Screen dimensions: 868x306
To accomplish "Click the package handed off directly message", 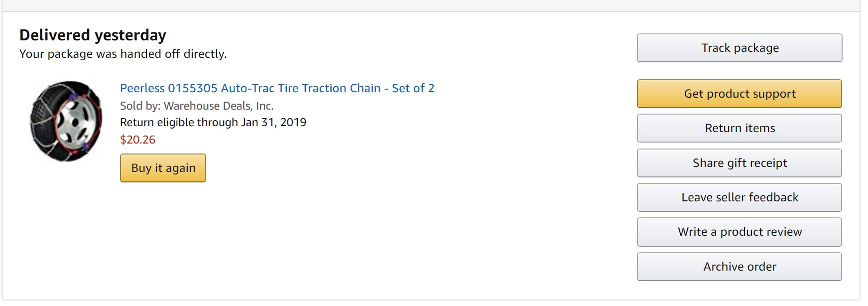I will (x=123, y=54).
